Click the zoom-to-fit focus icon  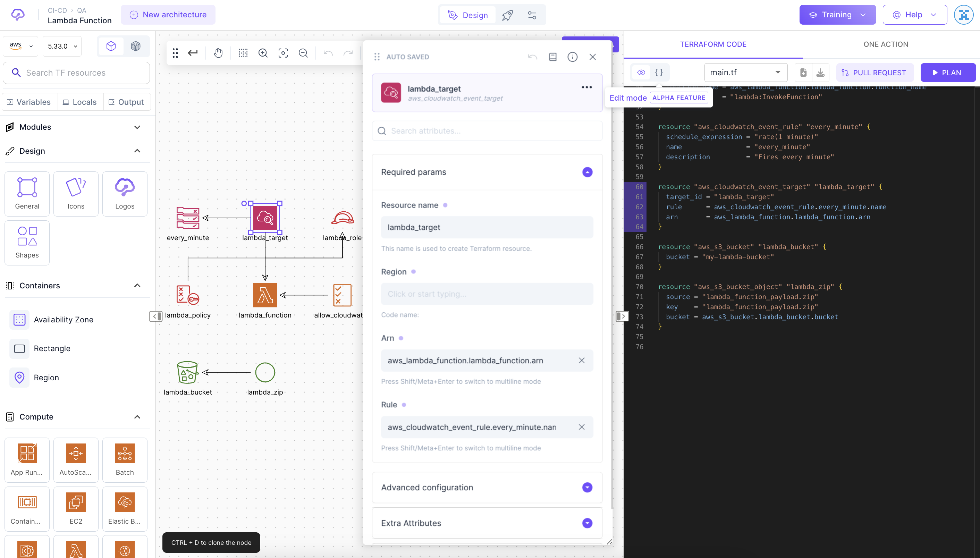[283, 53]
